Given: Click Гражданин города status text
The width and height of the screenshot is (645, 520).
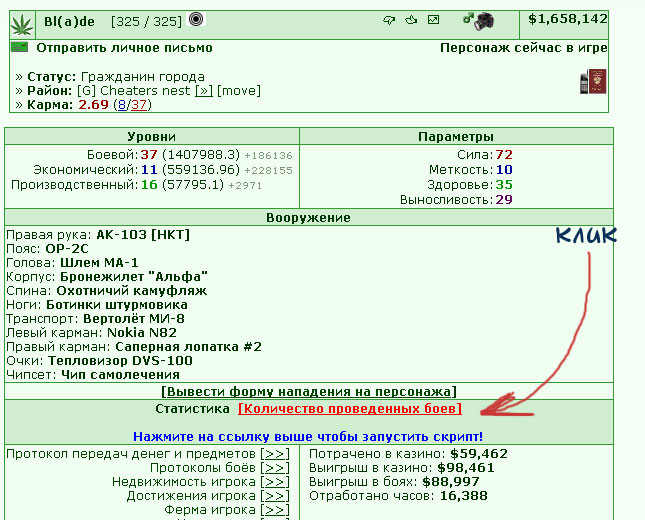Looking at the screenshot, I should (143, 77).
